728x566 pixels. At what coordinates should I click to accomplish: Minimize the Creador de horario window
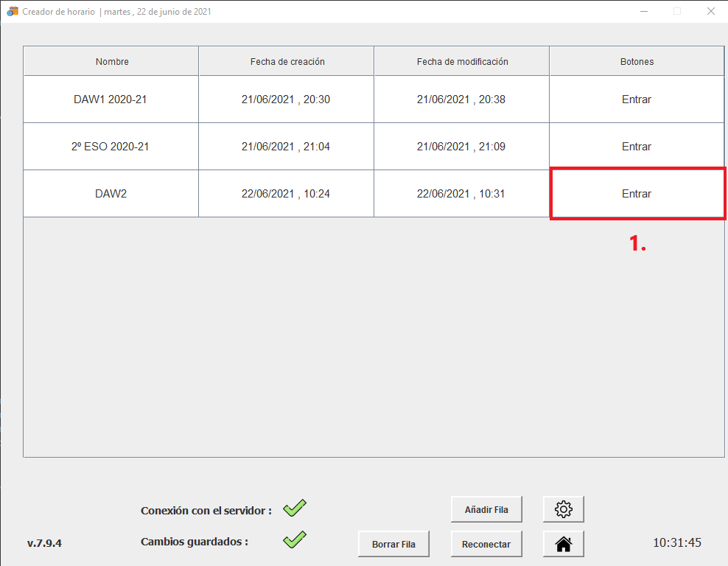point(644,11)
